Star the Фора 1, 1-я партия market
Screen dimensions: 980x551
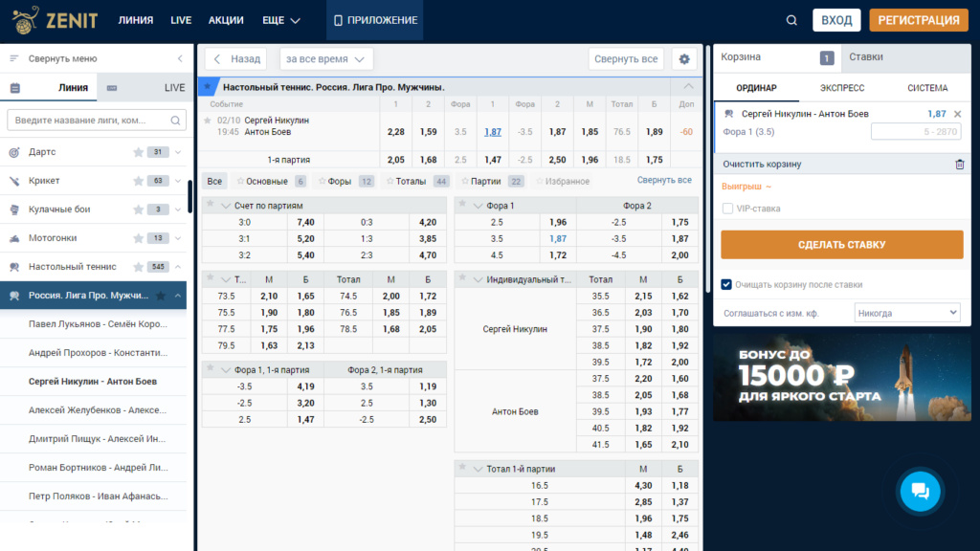pos(211,368)
